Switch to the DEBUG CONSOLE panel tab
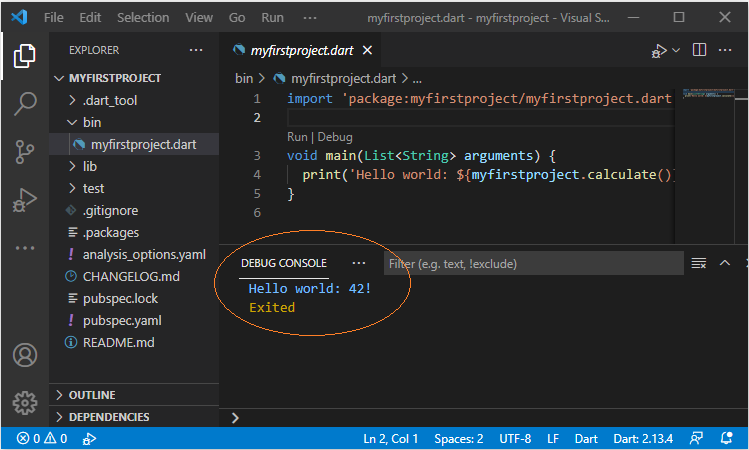749x450 pixels. pos(284,263)
